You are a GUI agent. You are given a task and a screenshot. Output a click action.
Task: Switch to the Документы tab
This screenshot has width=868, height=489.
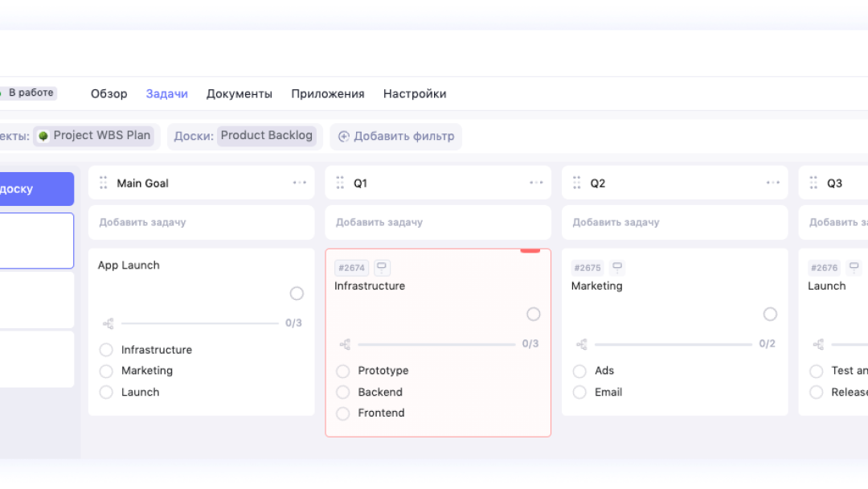[x=239, y=94]
